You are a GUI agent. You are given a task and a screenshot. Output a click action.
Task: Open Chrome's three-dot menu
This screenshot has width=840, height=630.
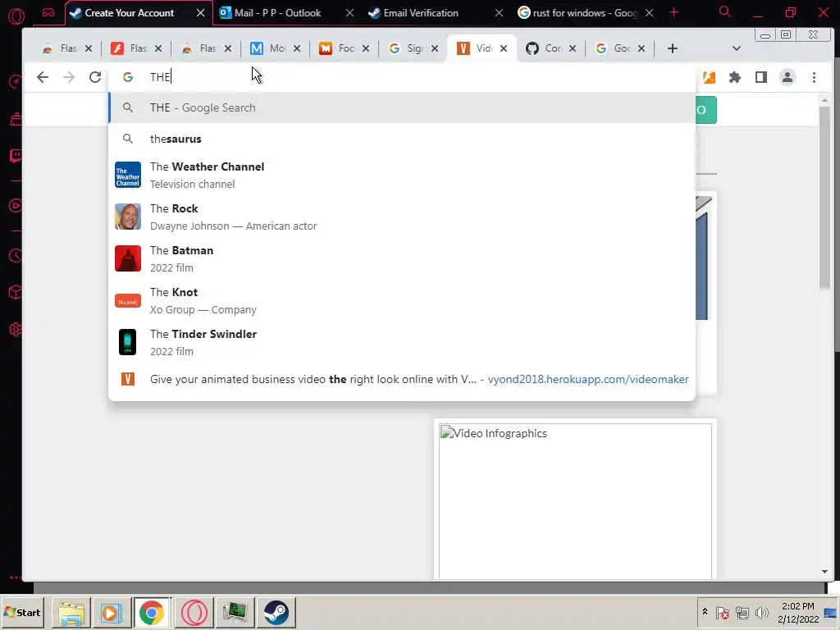[x=814, y=77]
